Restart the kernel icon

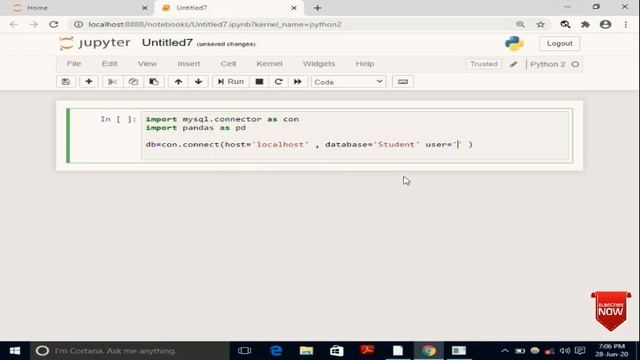[278, 82]
